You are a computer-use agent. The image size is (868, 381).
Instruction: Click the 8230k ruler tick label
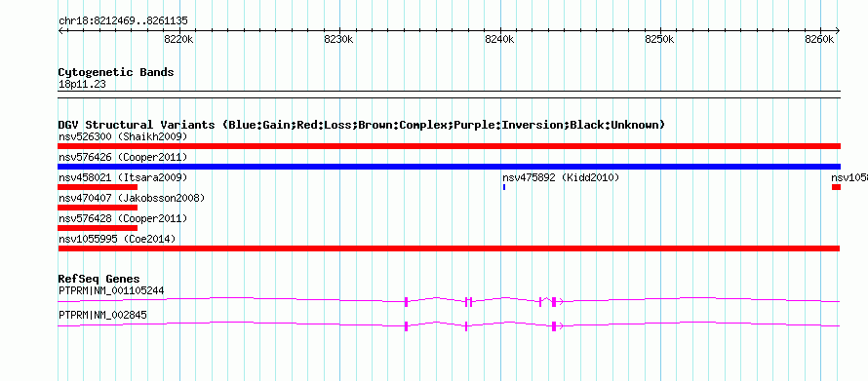338,39
